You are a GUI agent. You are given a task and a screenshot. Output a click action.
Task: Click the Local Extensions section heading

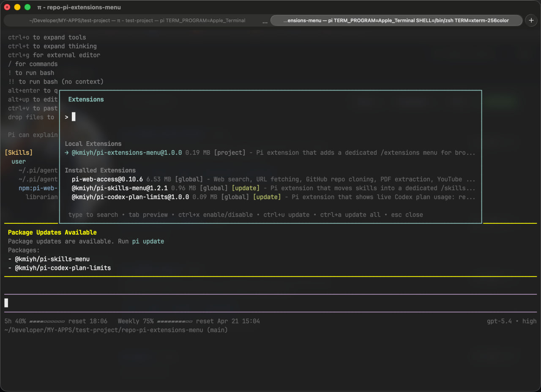tap(93, 144)
